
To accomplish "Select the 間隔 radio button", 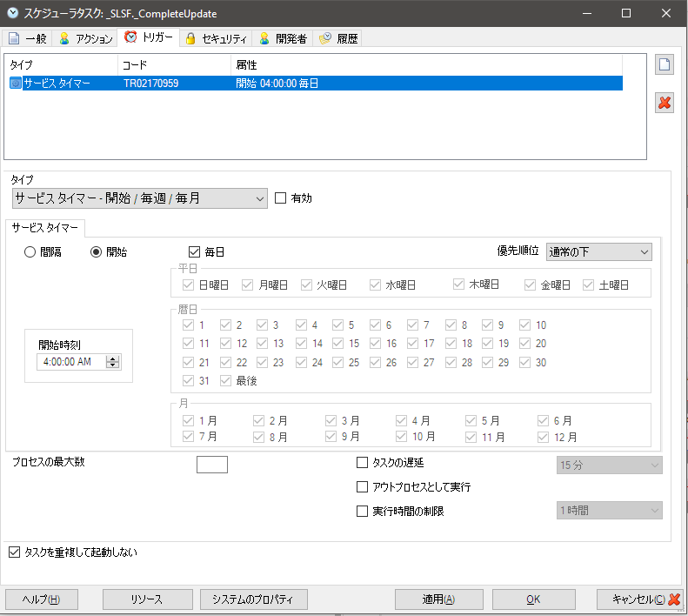I will pos(30,252).
